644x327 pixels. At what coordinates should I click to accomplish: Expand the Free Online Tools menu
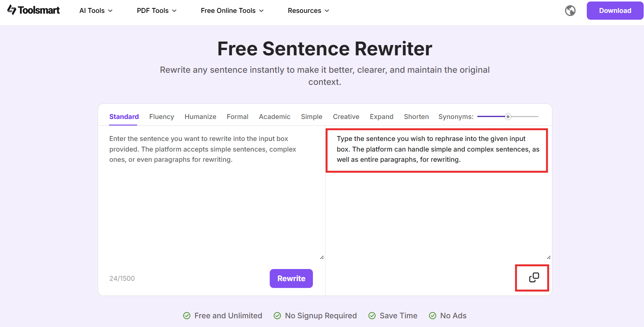[232, 11]
